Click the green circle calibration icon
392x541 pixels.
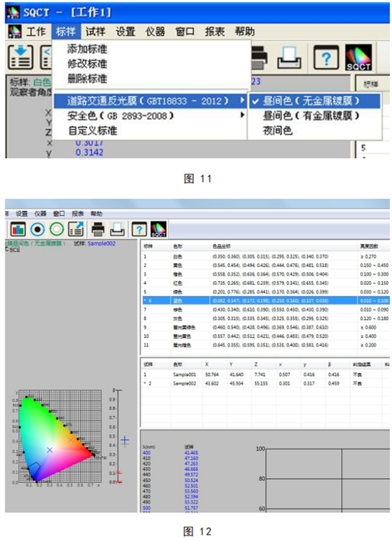[x=57, y=229]
